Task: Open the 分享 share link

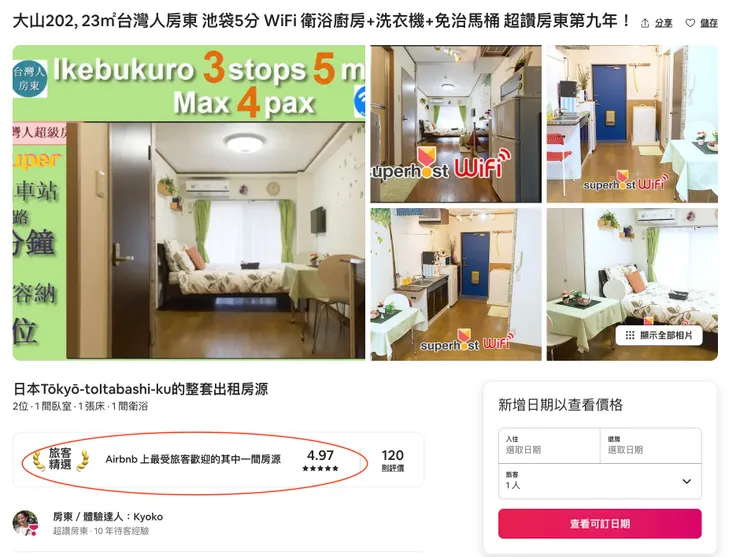Action: (664, 23)
